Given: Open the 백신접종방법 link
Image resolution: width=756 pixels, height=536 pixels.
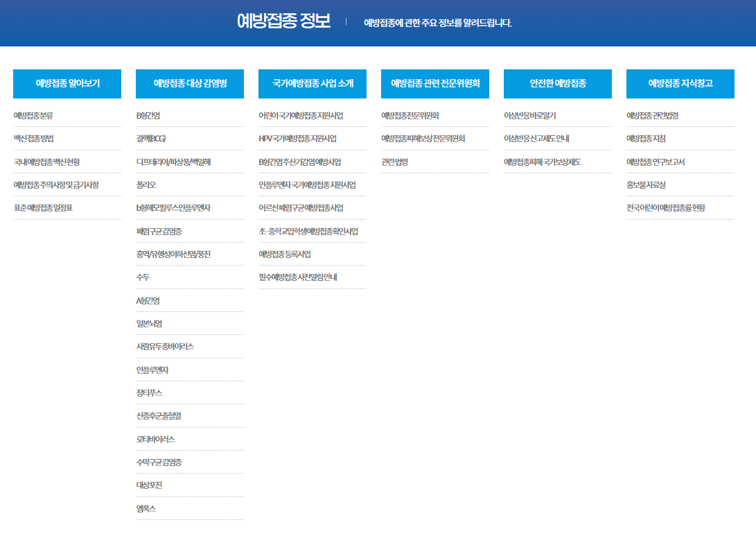Looking at the screenshot, I should (x=34, y=139).
